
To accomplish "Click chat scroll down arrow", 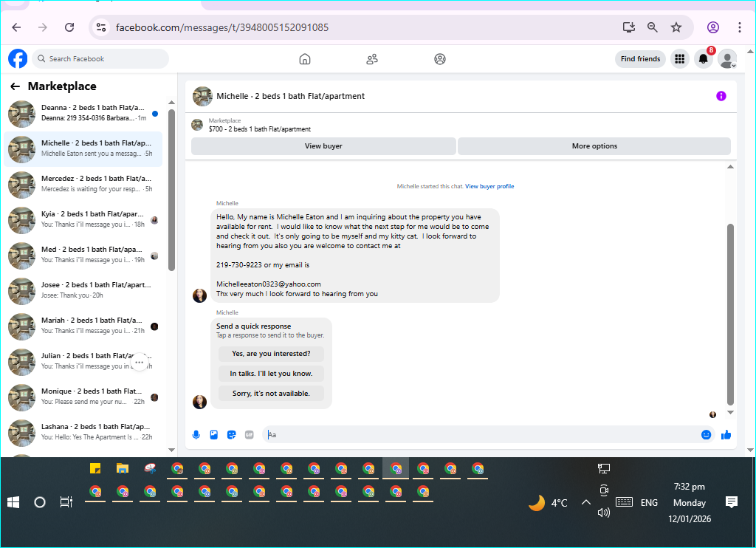I will click(x=730, y=412).
